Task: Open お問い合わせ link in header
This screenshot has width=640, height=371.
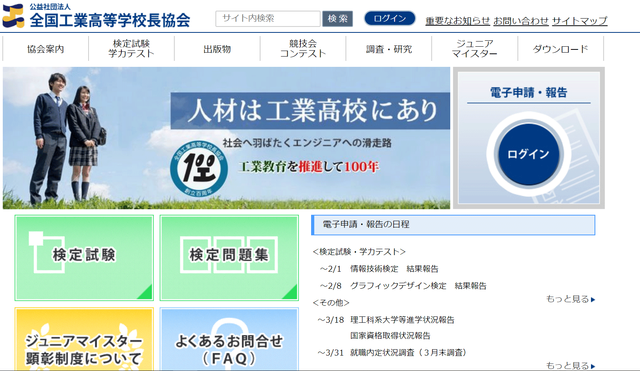Action: click(x=521, y=20)
